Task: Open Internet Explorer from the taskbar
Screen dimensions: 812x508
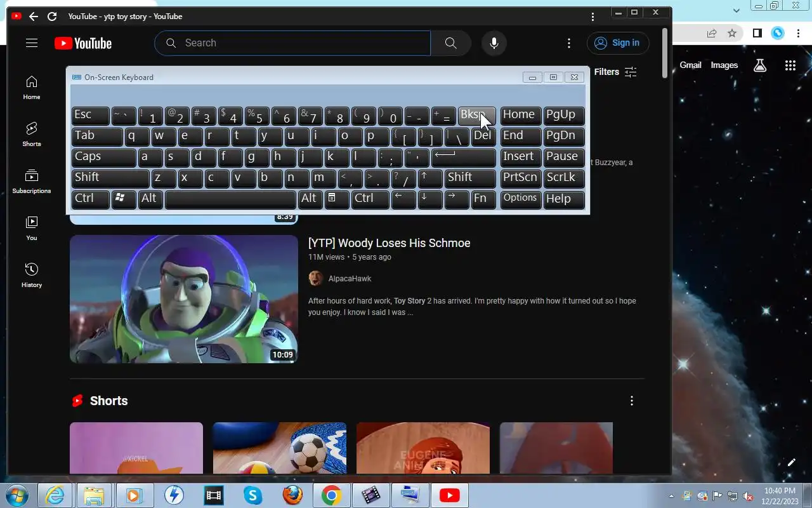Action: pyautogui.click(x=55, y=495)
